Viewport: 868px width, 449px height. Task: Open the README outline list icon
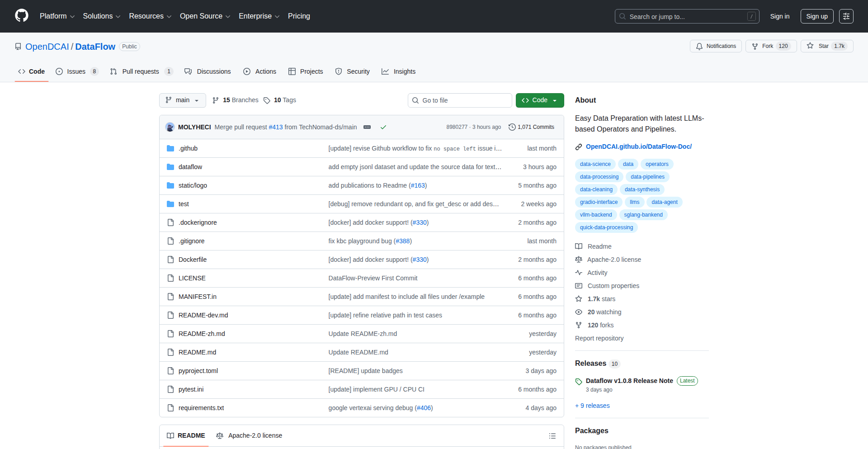coord(552,435)
